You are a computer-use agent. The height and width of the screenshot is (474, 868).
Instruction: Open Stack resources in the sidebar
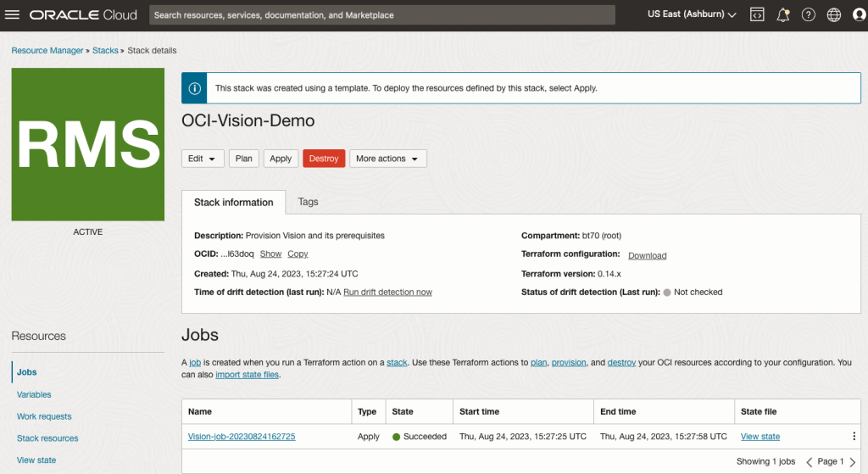point(47,438)
